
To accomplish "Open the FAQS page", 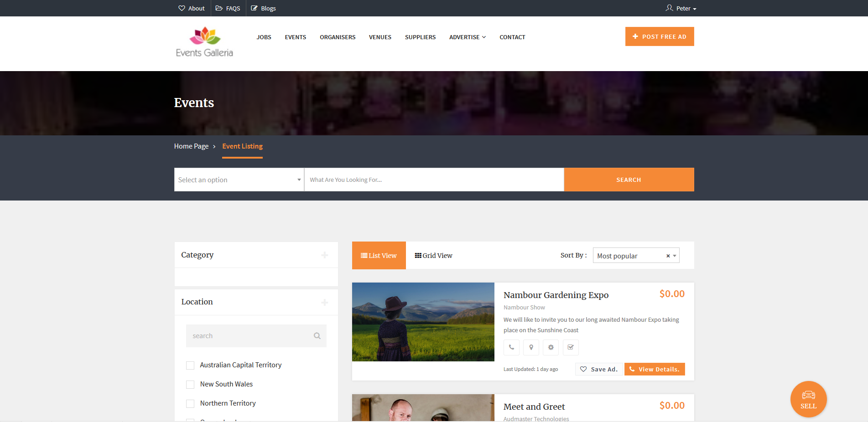I will (228, 8).
